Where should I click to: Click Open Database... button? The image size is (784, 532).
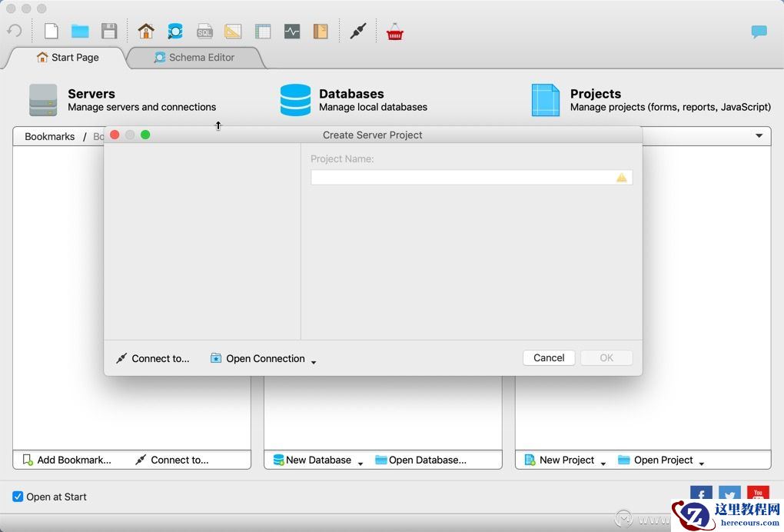(421, 460)
